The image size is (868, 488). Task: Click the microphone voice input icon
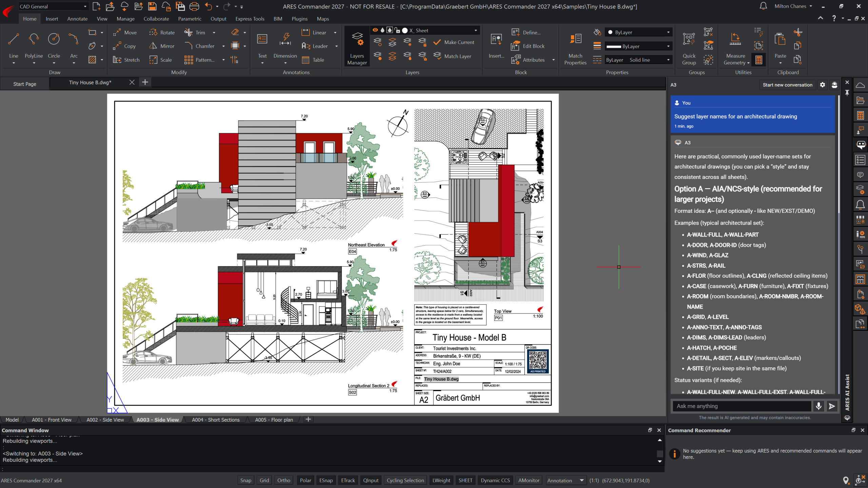click(818, 406)
